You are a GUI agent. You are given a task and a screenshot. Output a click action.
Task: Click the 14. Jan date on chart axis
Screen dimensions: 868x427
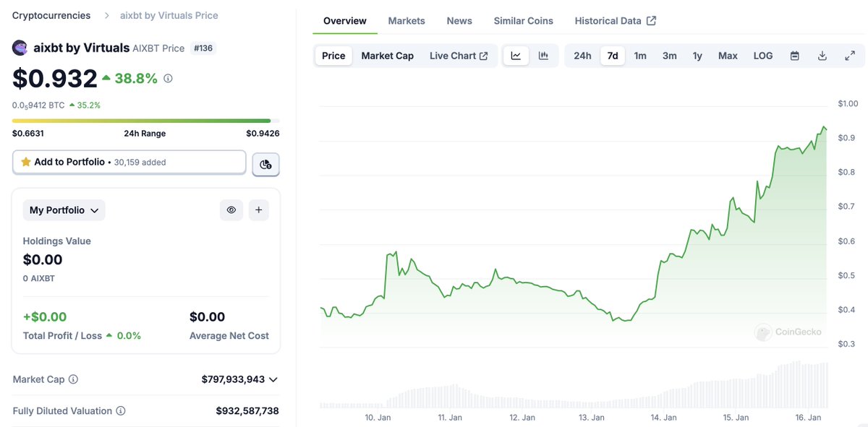[x=664, y=418]
